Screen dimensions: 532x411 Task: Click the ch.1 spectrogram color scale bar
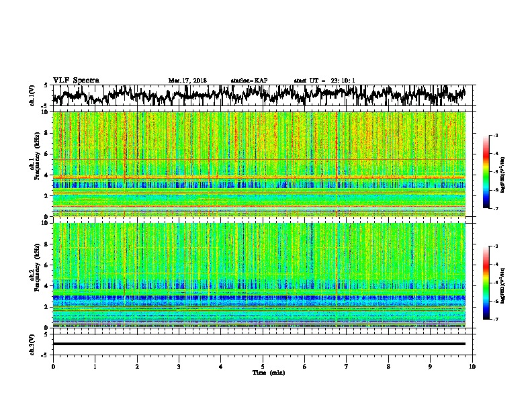[486, 172]
